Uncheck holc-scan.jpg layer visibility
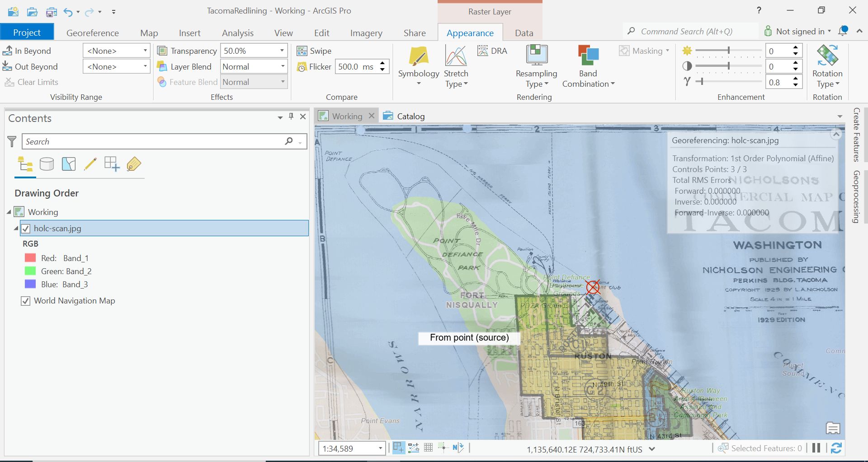 (x=26, y=229)
